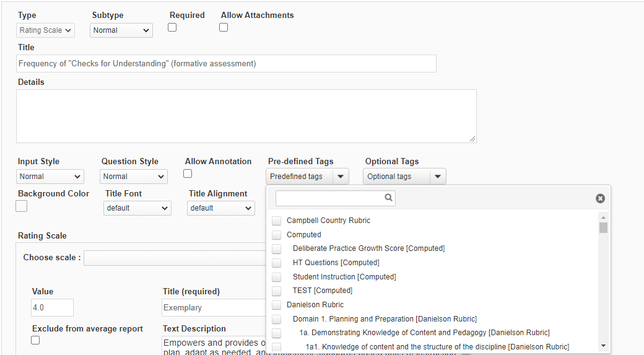The width and height of the screenshot is (644, 355).
Task: Open the Title Font dropdown
Action: [137, 208]
